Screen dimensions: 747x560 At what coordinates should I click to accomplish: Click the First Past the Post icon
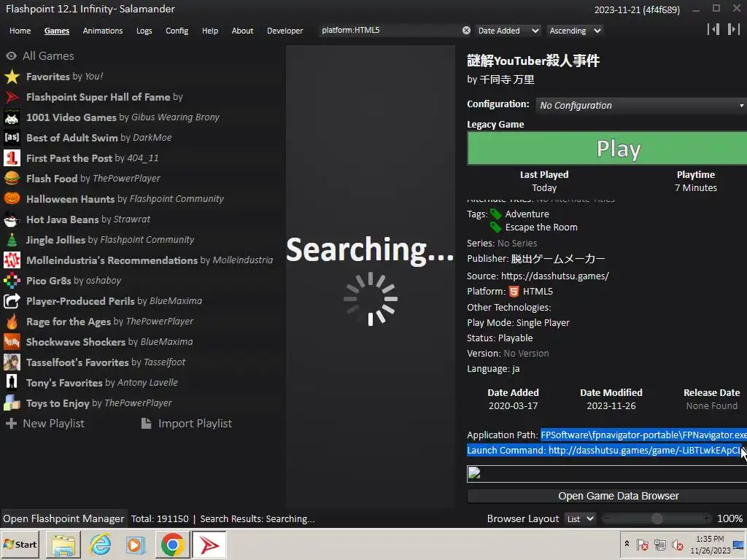coord(12,158)
